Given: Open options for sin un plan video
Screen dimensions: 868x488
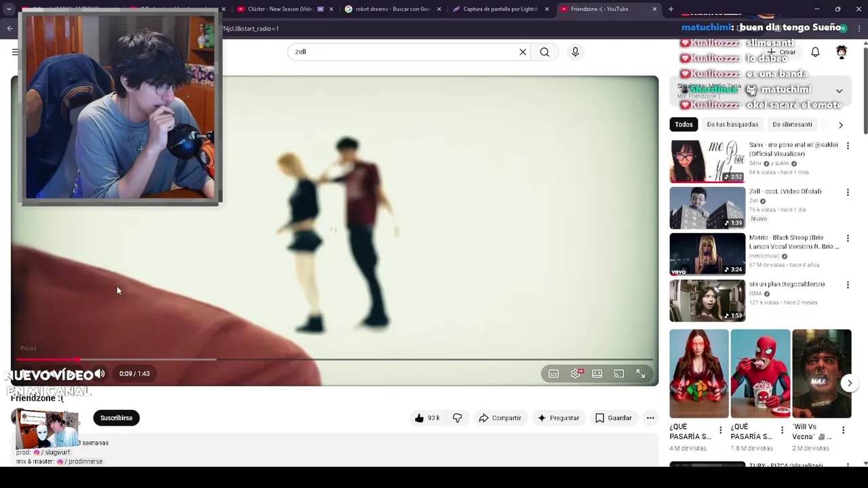Looking at the screenshot, I should point(848,285).
